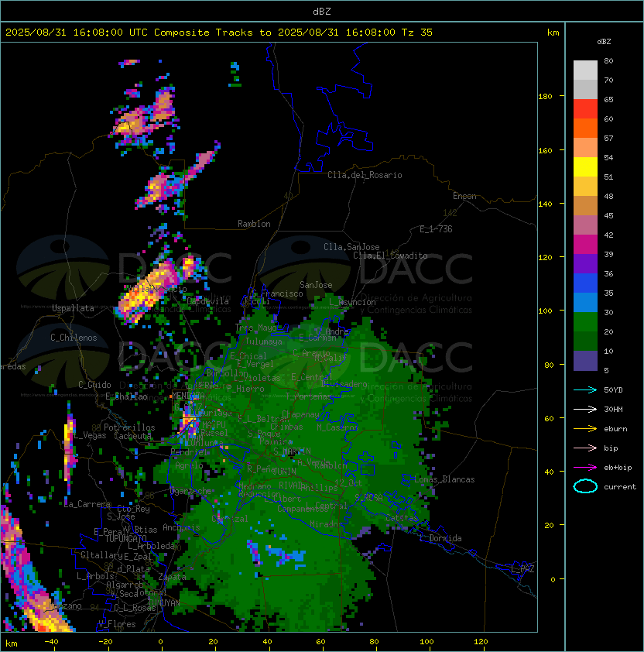Select the light orange 57-54 dBZ swatch
This screenshot has height=652, width=644.
tap(585, 148)
